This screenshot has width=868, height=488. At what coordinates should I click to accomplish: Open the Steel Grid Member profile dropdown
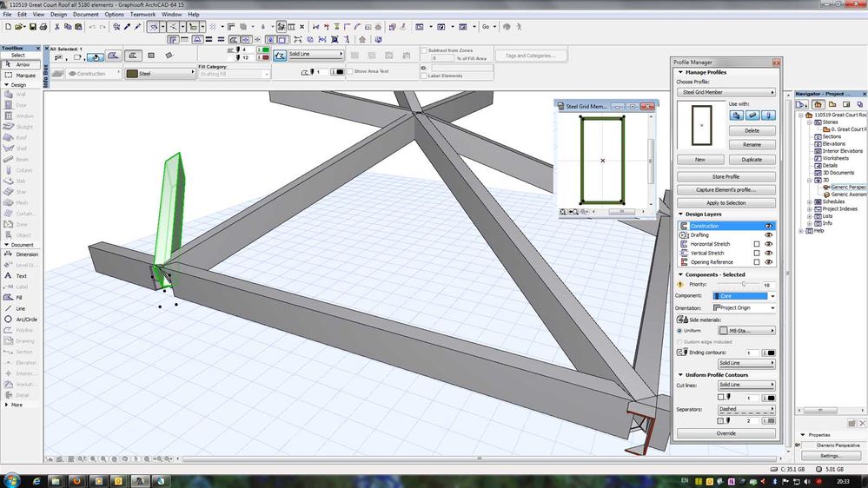pyautogui.click(x=726, y=92)
